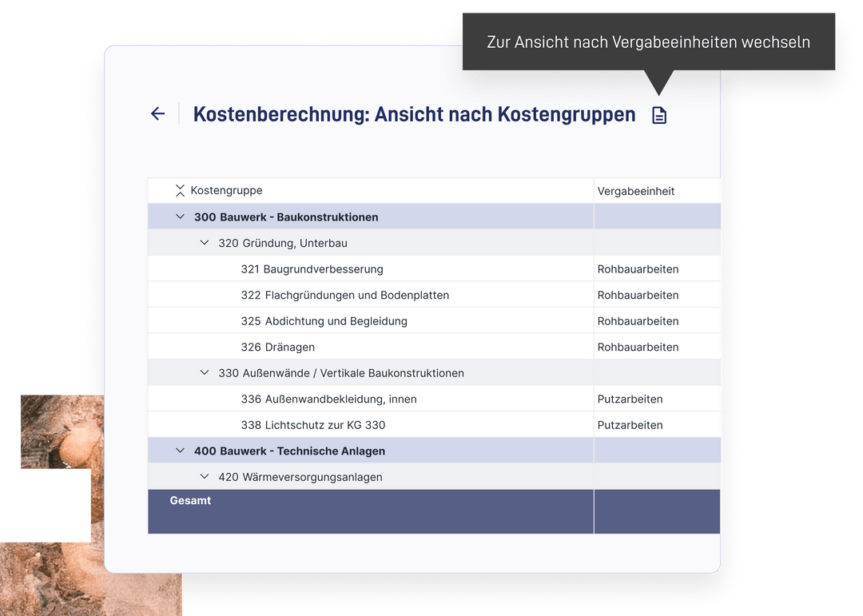Collapse the 420 Wärmeversorgungsanlagen section
863x616 pixels.
click(204, 476)
